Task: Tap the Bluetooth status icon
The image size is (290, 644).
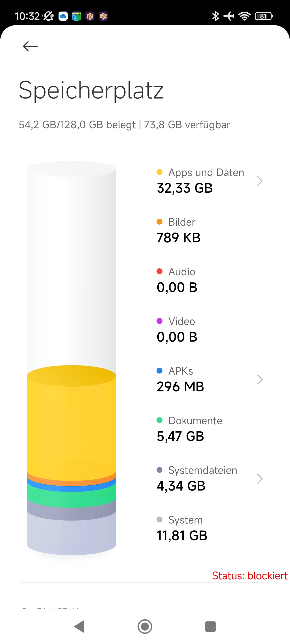Action: [215, 16]
